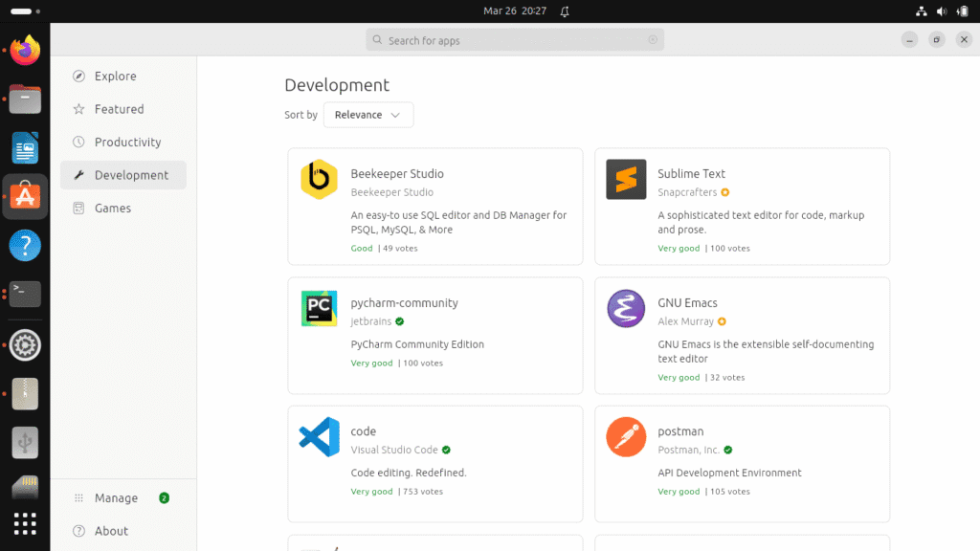Click the Alex Murray star badge
The width and height of the screenshot is (980, 551).
[x=722, y=321]
